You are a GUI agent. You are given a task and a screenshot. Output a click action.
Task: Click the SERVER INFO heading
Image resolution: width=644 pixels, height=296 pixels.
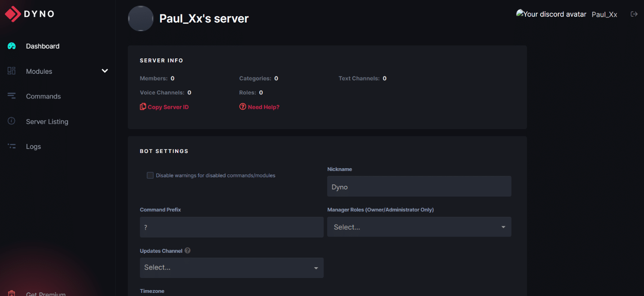click(x=162, y=60)
